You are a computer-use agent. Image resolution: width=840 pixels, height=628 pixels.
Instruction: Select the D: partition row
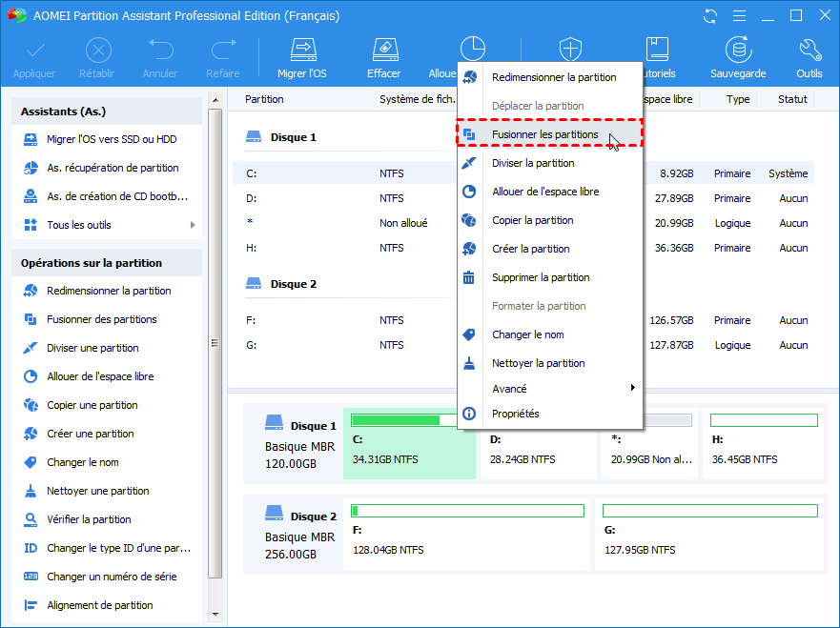coord(523,198)
